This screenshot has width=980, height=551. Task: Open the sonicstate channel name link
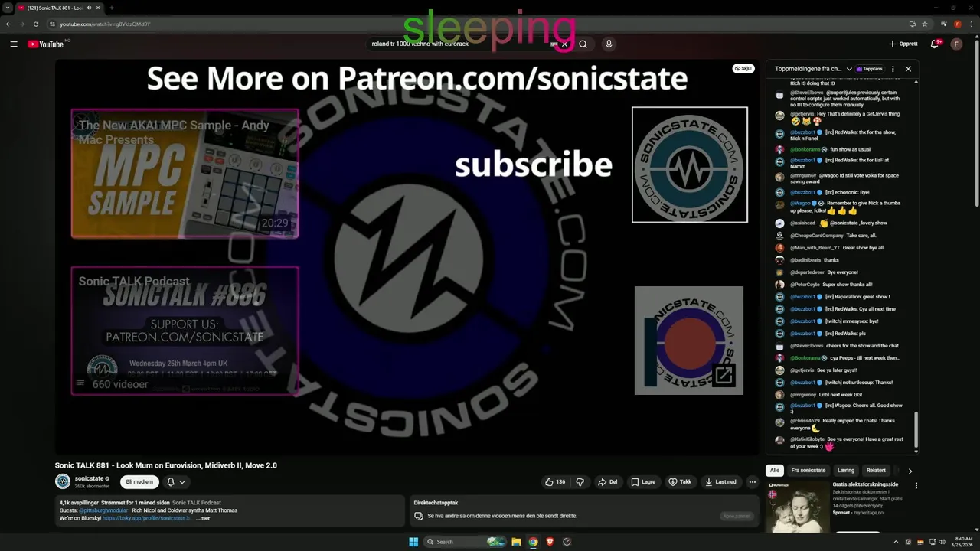tap(89, 478)
